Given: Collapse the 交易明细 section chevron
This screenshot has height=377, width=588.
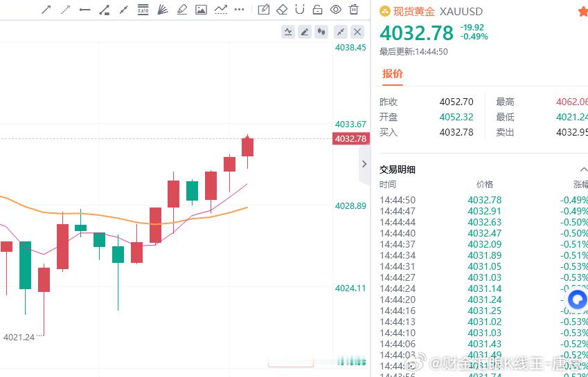Looking at the screenshot, I should [x=584, y=169].
